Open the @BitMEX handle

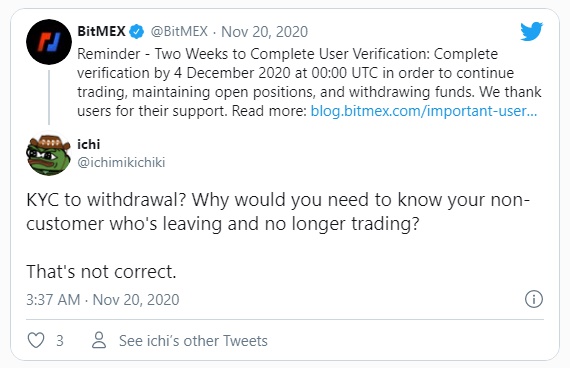[179, 32]
